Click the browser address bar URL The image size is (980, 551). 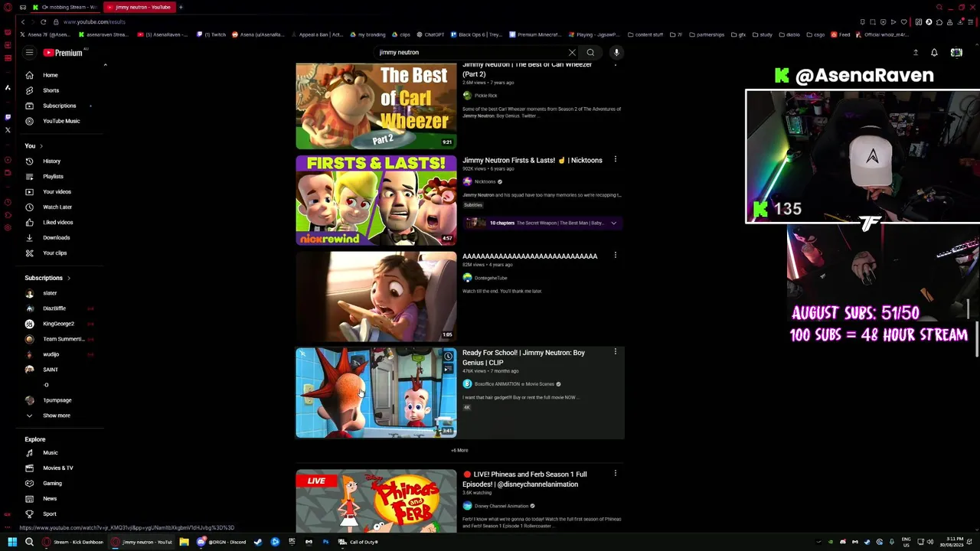tap(95, 22)
